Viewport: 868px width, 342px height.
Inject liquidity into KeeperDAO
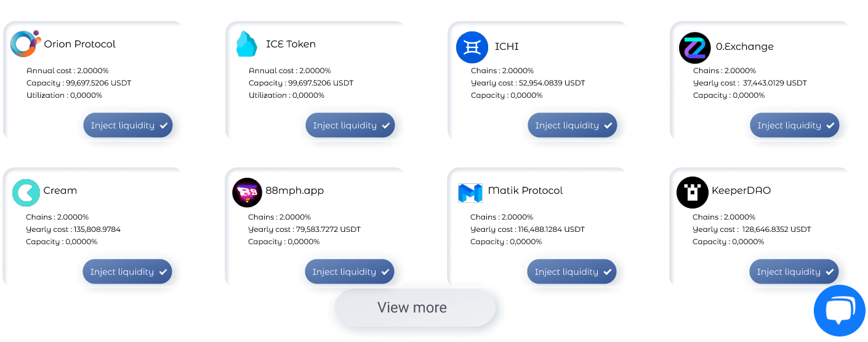pos(794,271)
